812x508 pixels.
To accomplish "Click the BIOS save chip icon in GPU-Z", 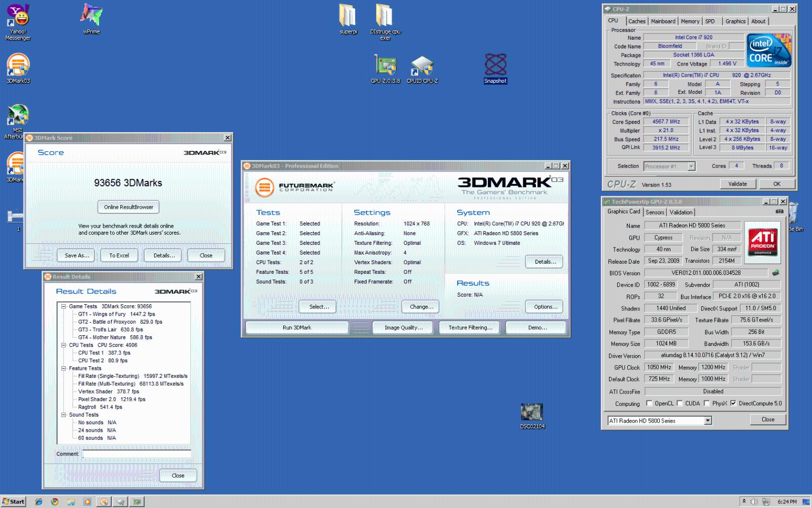I will click(x=775, y=273).
